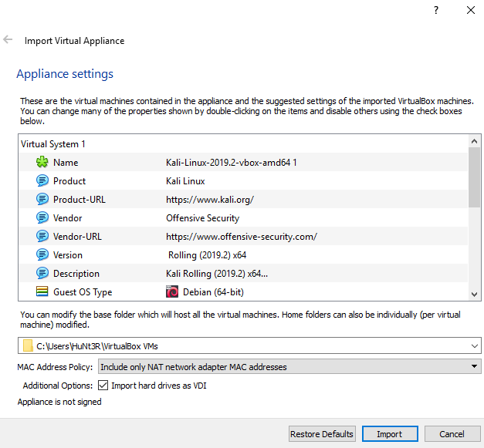Select the Virtual System 1 row
Viewport: 484px width, 448px height.
[x=243, y=144]
